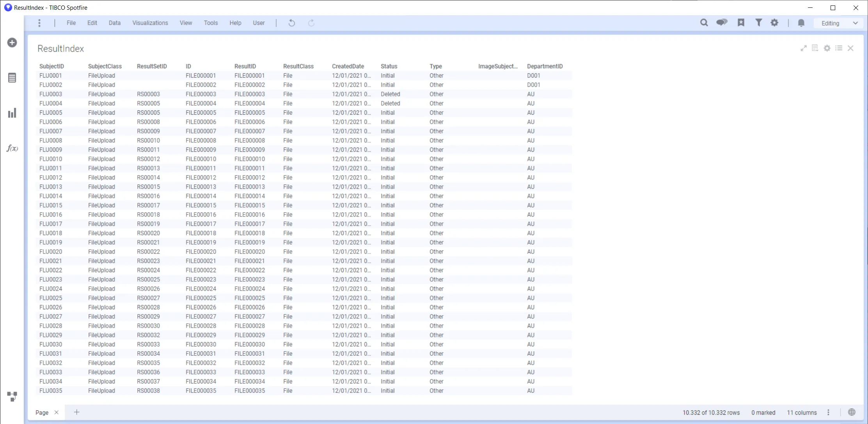
Task: Open the Collaboration chat bubbles icon
Action: (x=722, y=23)
